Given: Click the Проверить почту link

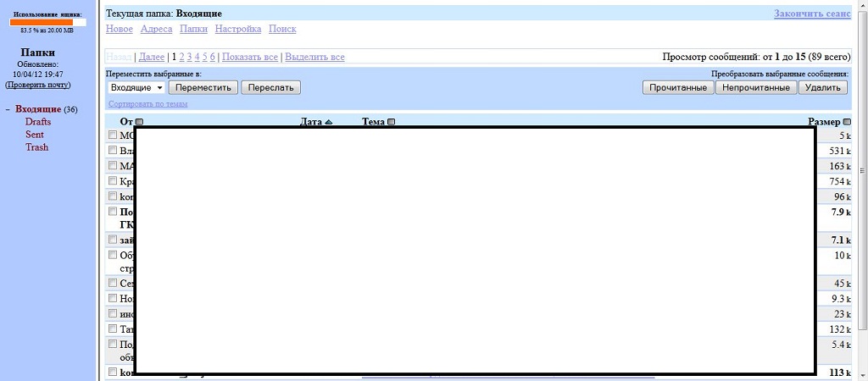Looking at the screenshot, I should click(37, 85).
